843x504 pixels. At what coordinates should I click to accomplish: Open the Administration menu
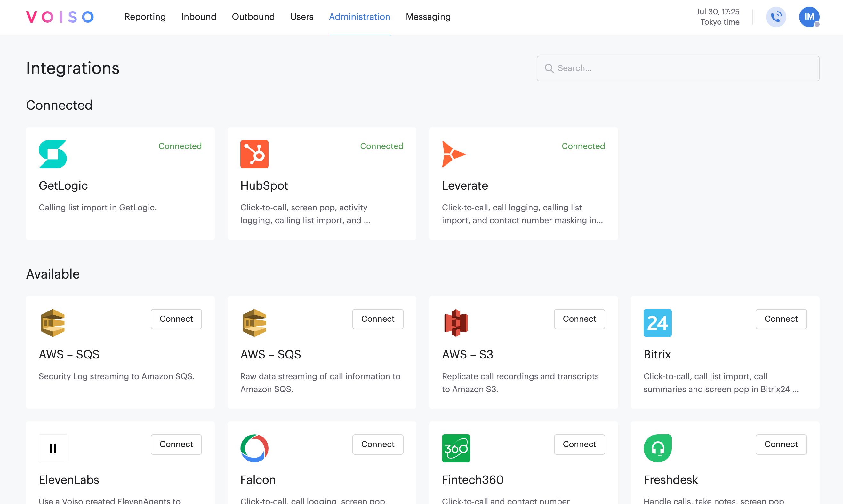pyautogui.click(x=359, y=17)
